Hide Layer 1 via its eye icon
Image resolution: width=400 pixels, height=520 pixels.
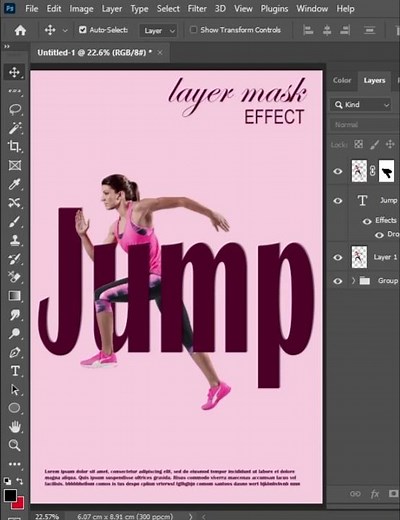coord(338,257)
